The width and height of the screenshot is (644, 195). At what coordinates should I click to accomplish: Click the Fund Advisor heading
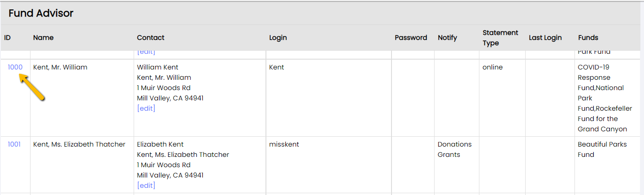(x=41, y=13)
